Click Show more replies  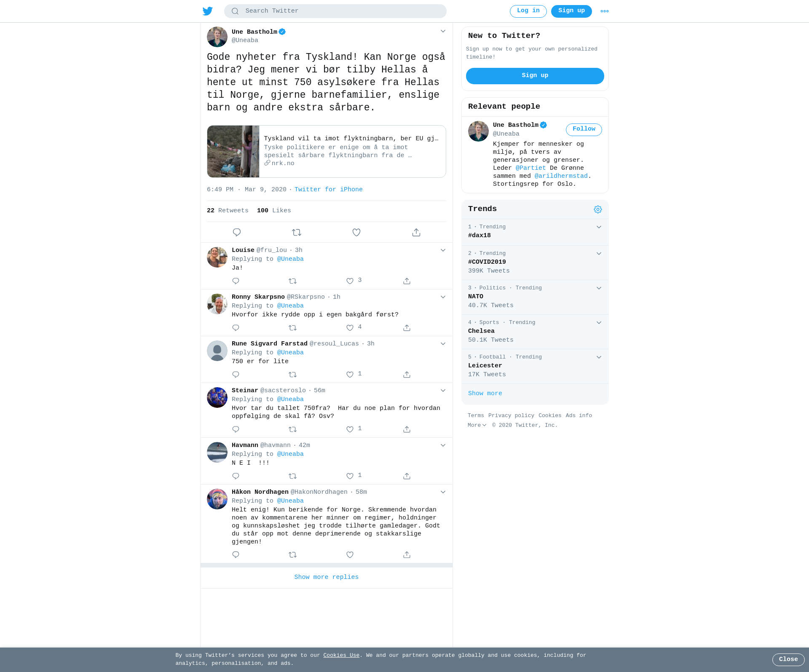327,577
